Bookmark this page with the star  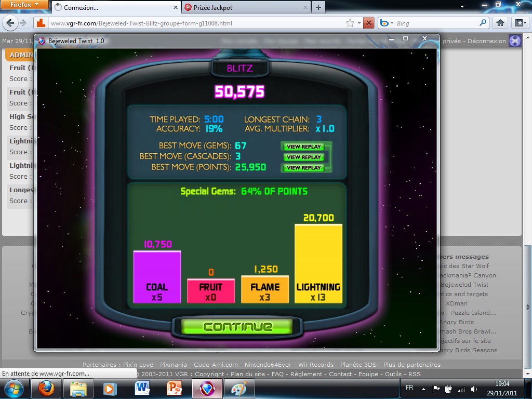pos(350,23)
